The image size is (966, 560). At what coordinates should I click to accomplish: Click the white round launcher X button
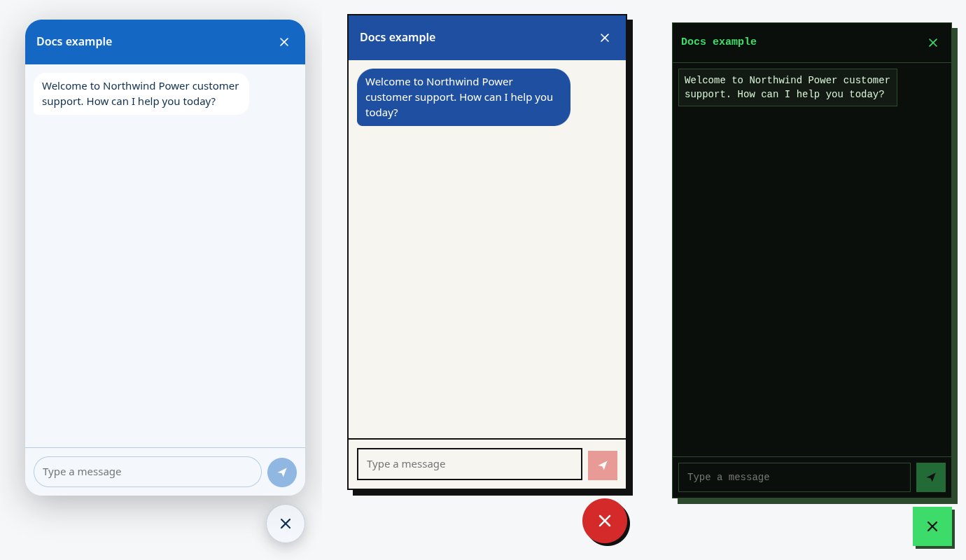(286, 524)
